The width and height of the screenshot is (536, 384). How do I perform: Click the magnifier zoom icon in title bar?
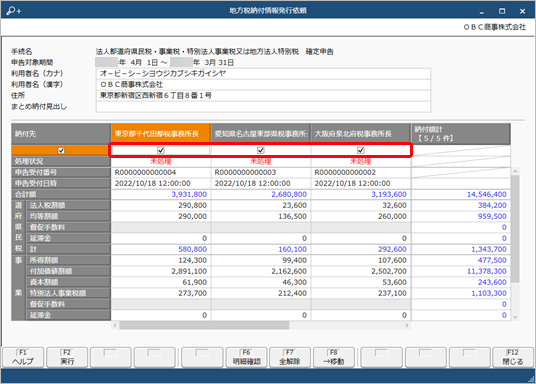(x=14, y=11)
